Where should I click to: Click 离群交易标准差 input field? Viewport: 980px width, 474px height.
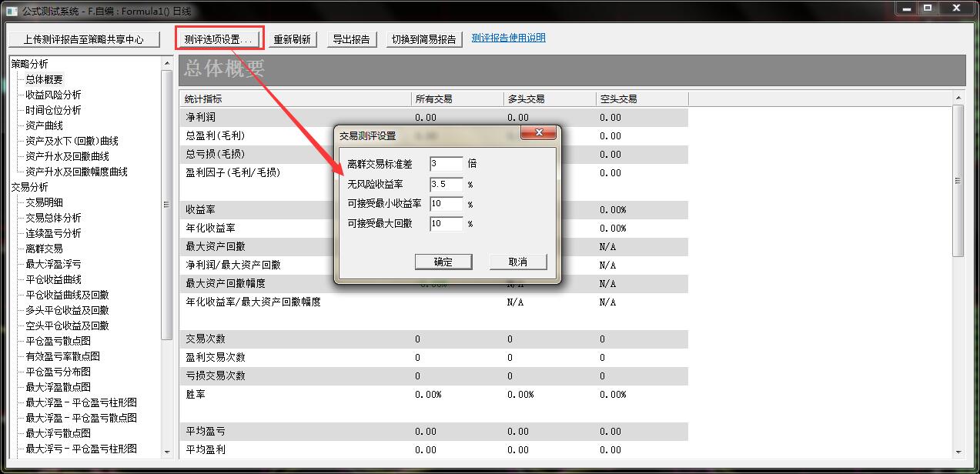coord(447,163)
